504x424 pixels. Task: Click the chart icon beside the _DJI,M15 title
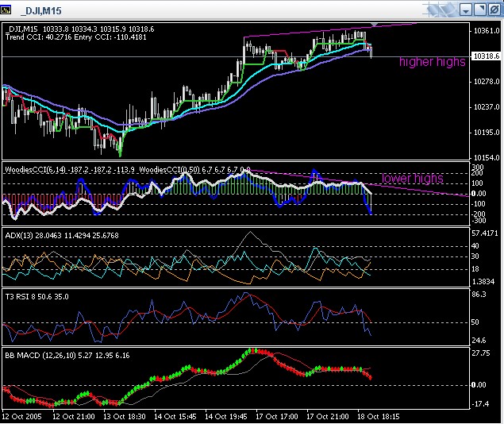pyautogui.click(x=6, y=10)
